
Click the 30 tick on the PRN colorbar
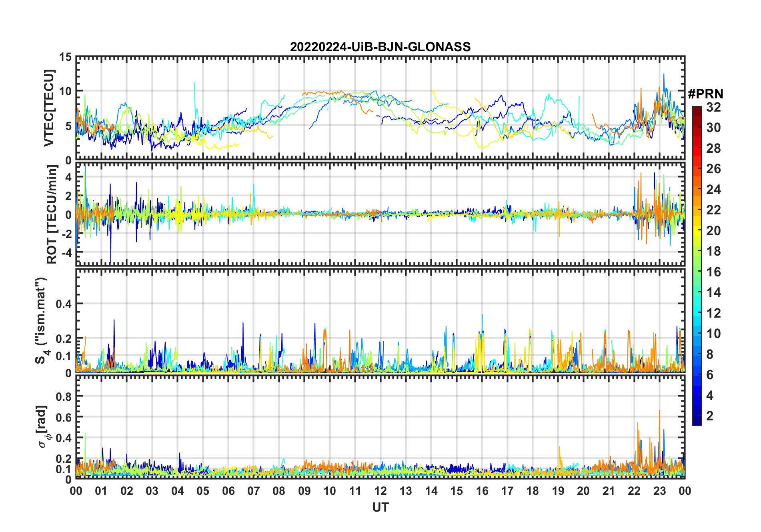point(714,128)
